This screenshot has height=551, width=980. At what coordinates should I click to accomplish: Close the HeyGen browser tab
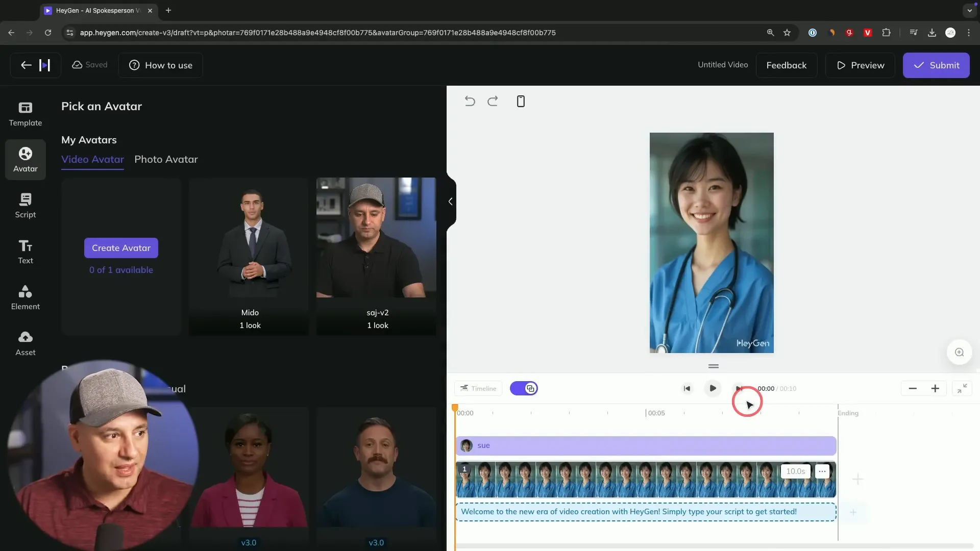150,10
